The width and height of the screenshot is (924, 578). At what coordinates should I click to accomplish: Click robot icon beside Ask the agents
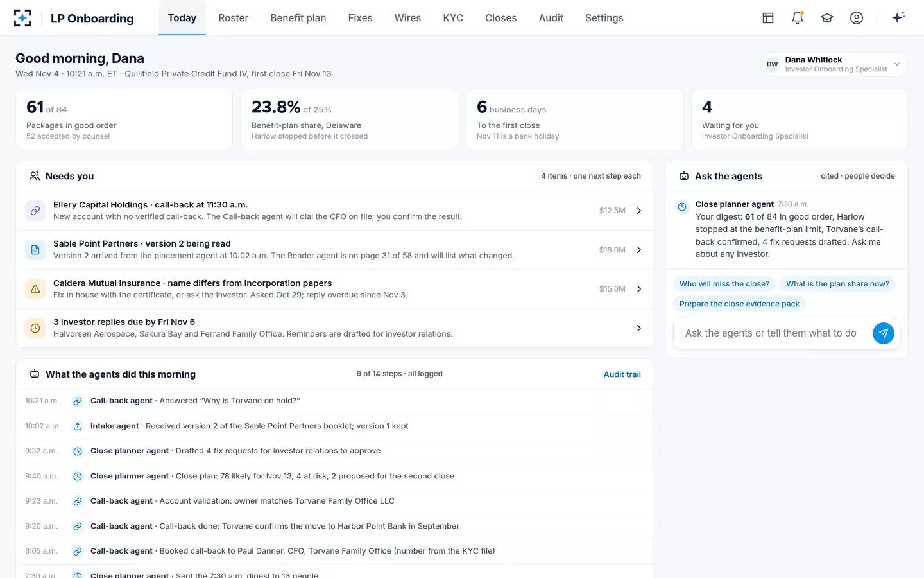click(x=684, y=176)
